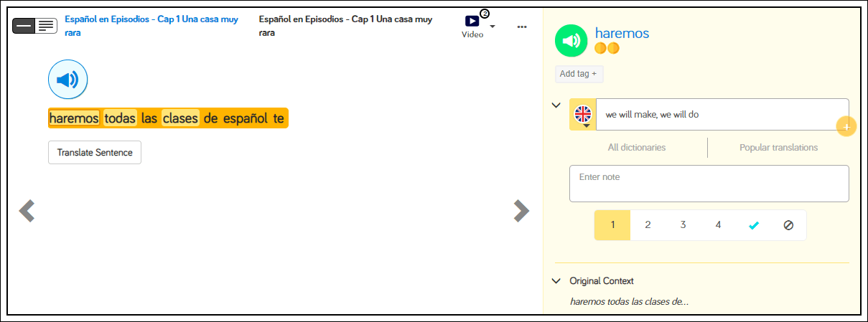Open the English language flag dropdown
The height and width of the screenshot is (322, 868).
[583, 115]
